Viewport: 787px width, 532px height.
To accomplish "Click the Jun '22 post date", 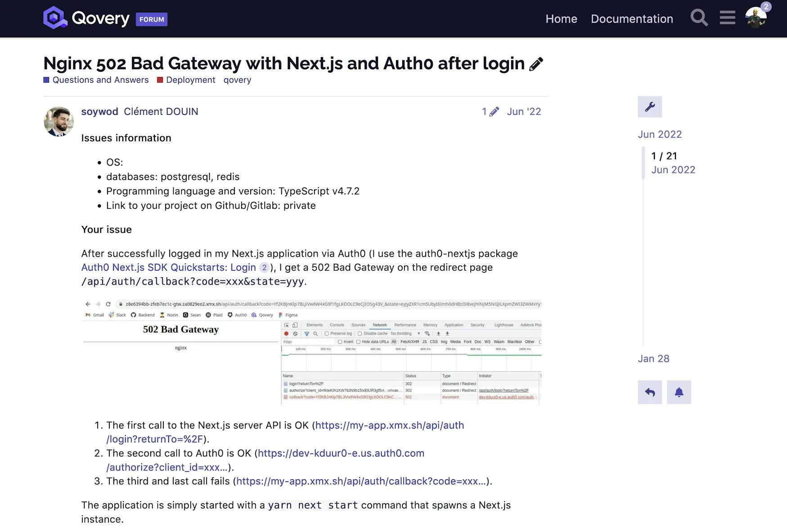I will (x=524, y=112).
